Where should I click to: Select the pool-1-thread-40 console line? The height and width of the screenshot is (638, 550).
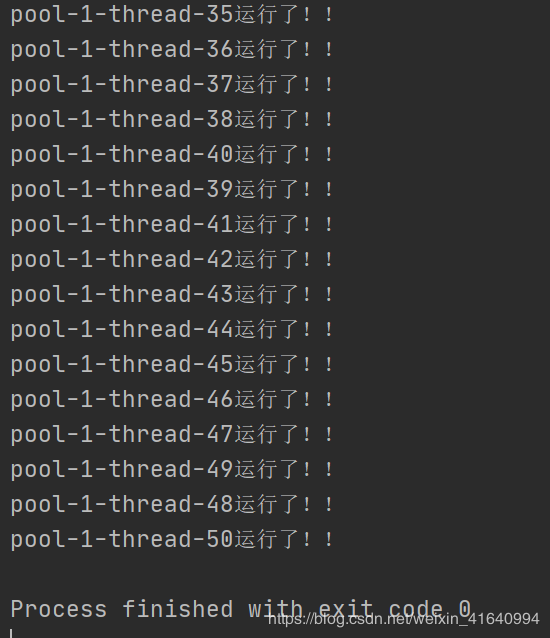point(172,155)
